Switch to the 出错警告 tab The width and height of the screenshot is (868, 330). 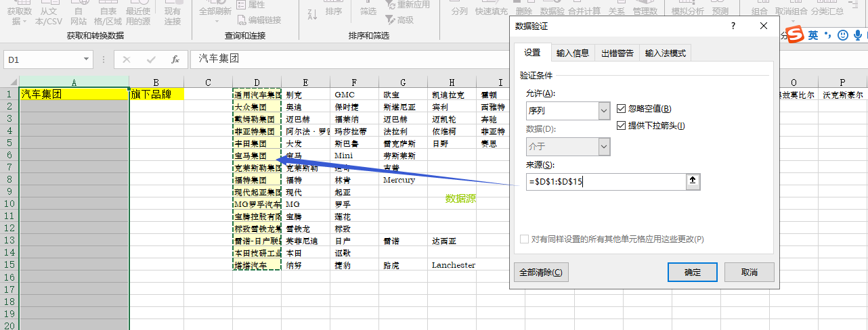[x=617, y=53]
